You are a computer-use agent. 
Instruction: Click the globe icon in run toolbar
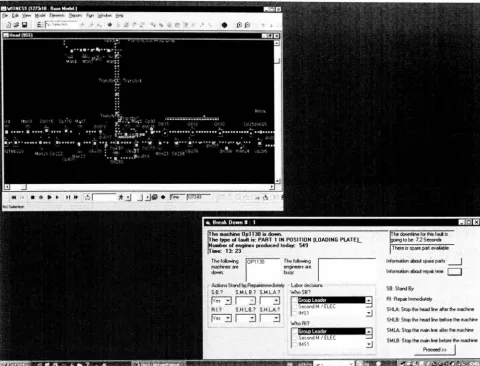155,197
